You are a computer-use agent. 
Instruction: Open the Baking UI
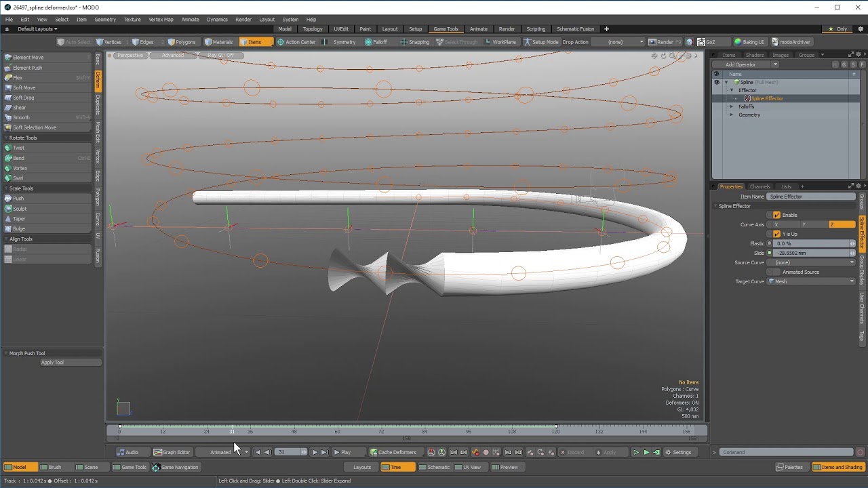coord(749,42)
